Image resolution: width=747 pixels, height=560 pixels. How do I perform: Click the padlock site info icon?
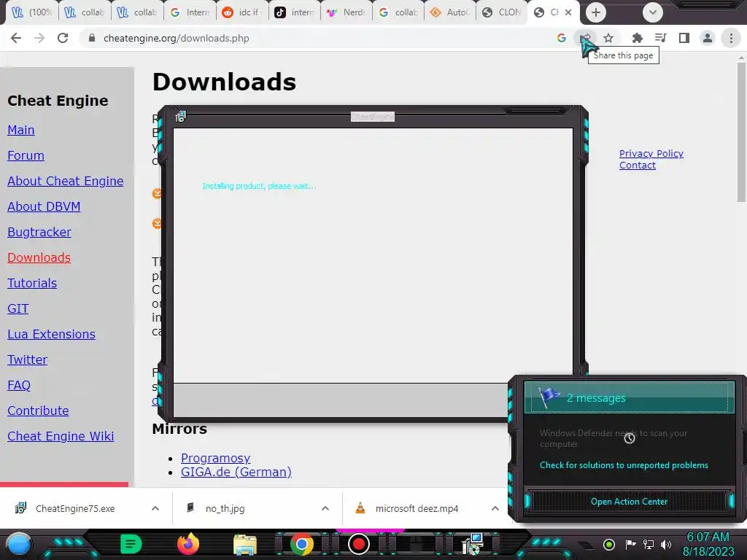[92, 38]
